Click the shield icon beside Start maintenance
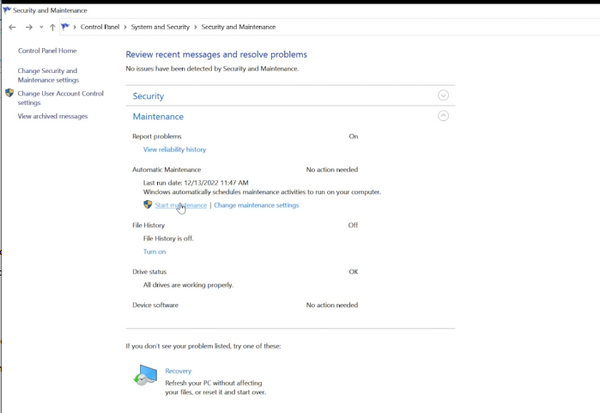The height and width of the screenshot is (413, 600). (148, 205)
